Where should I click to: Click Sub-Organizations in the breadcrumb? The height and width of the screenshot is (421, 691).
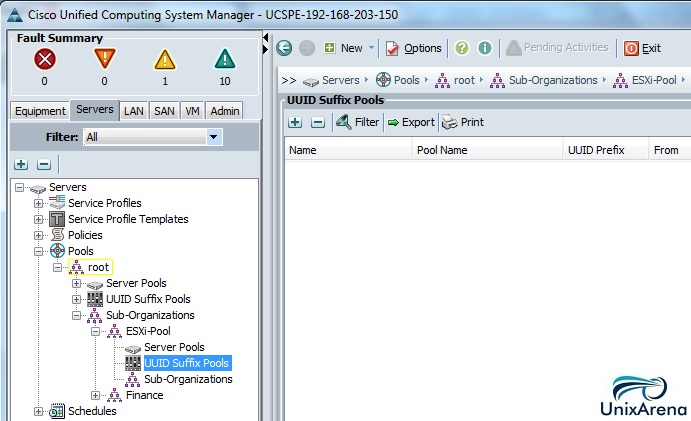(553, 80)
